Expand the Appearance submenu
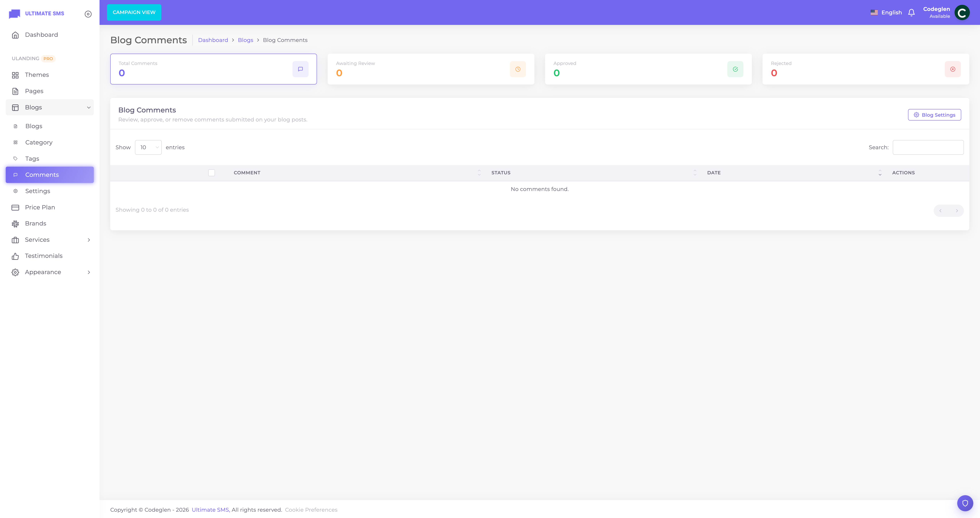 coord(50,272)
